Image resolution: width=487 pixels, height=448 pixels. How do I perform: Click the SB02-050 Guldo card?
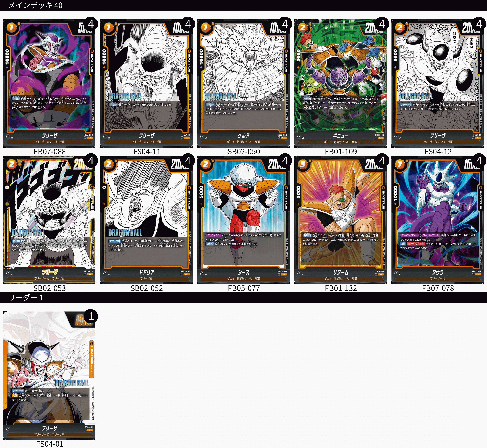point(243,83)
